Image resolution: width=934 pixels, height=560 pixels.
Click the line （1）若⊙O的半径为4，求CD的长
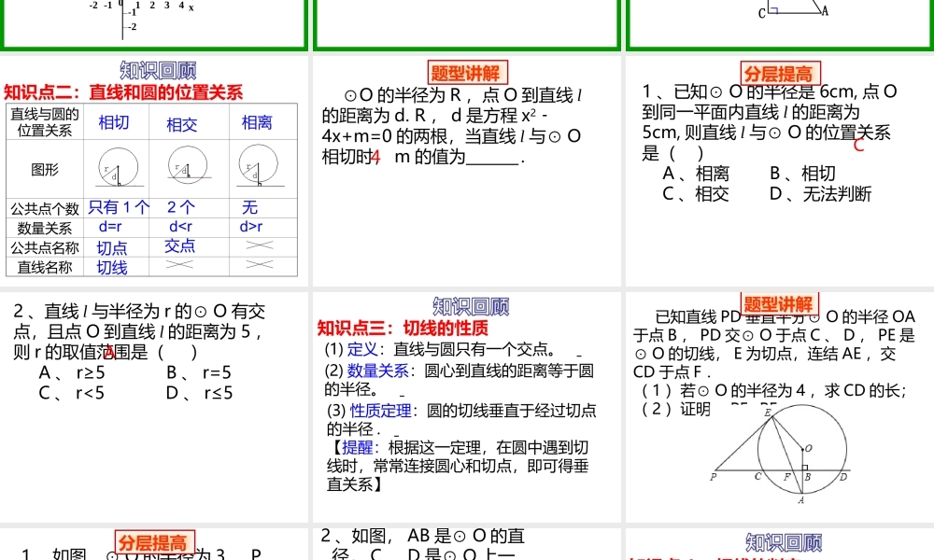click(773, 390)
